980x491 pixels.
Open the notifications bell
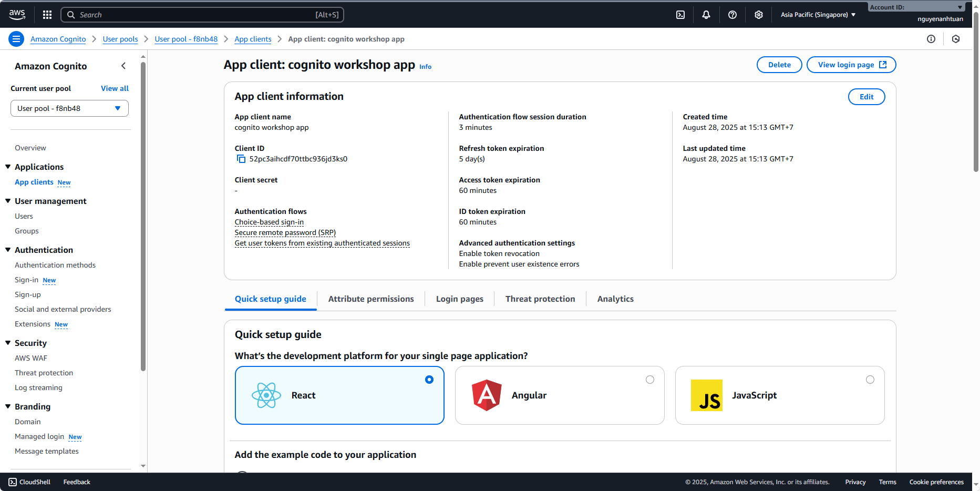coord(706,15)
